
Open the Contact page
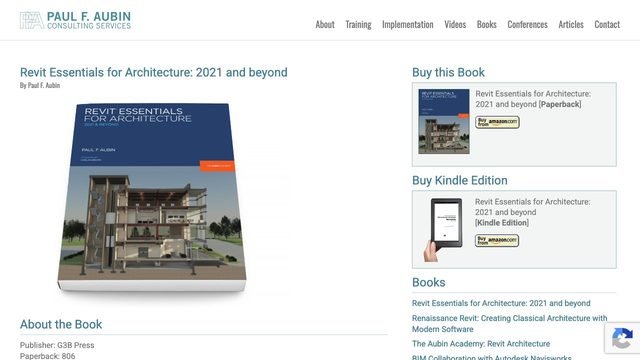click(607, 24)
